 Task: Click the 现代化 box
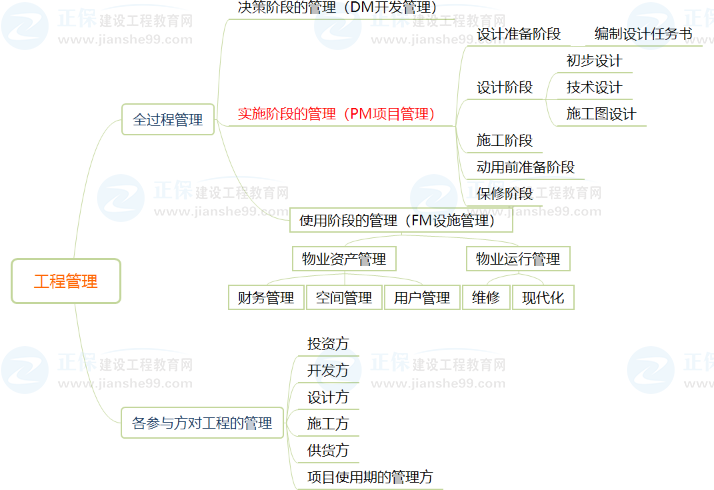(x=543, y=297)
